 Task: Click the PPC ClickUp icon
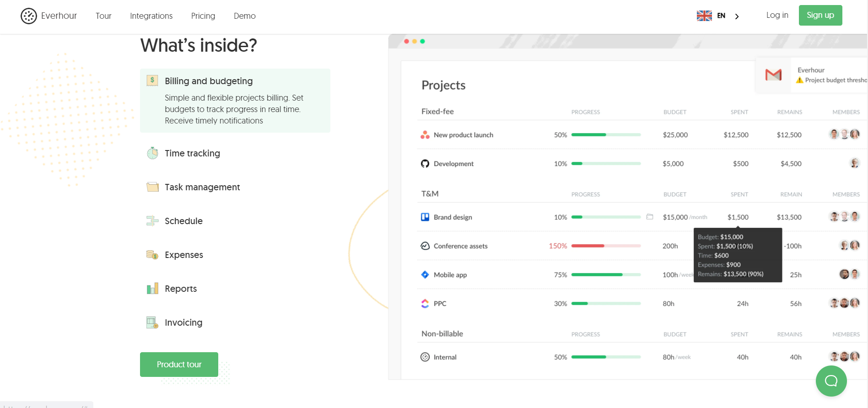[x=425, y=303]
